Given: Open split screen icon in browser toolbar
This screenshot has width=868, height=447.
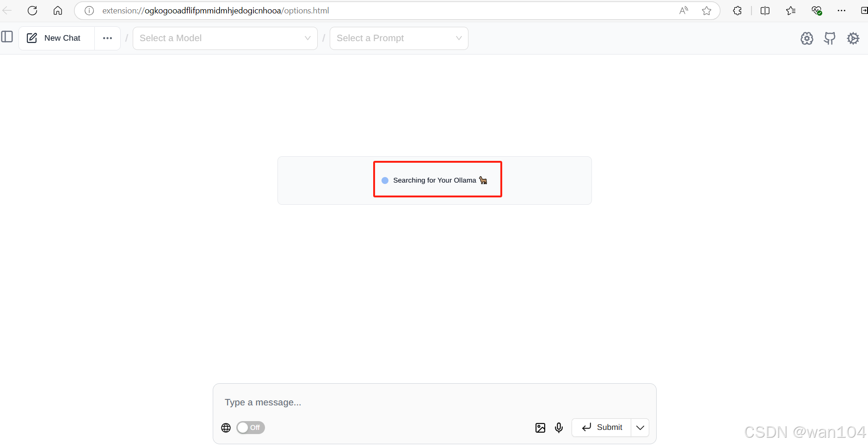Looking at the screenshot, I should (x=765, y=11).
